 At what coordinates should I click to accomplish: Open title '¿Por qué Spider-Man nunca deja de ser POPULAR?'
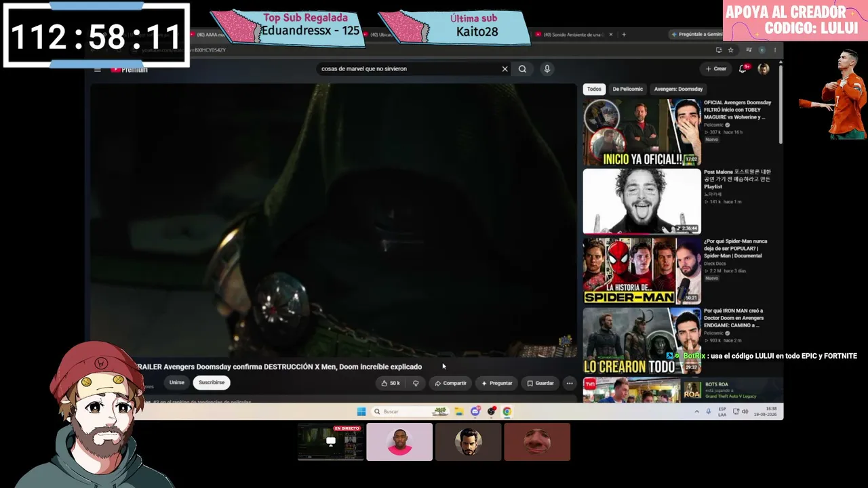coord(736,248)
